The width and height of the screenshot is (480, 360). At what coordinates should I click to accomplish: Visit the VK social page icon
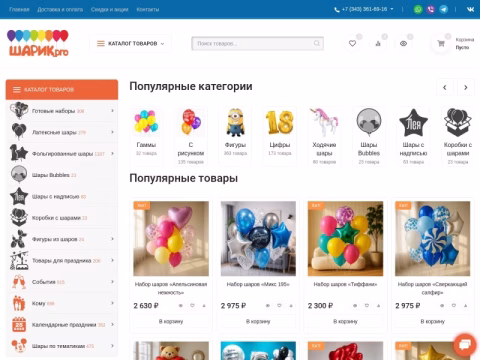(x=470, y=9)
